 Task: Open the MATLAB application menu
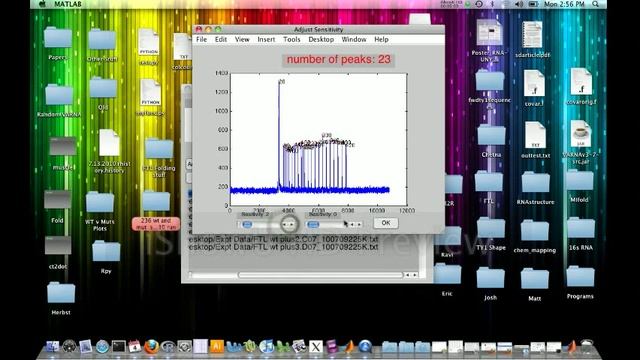coord(67,4)
